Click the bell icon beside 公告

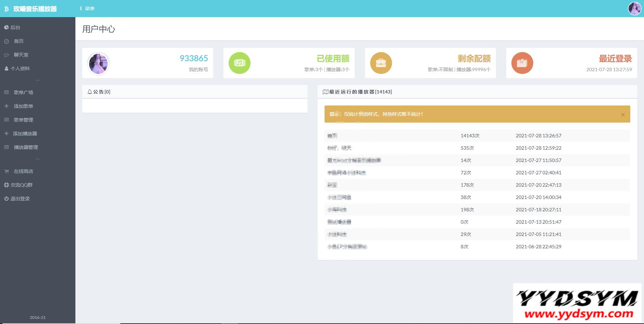tap(90, 92)
